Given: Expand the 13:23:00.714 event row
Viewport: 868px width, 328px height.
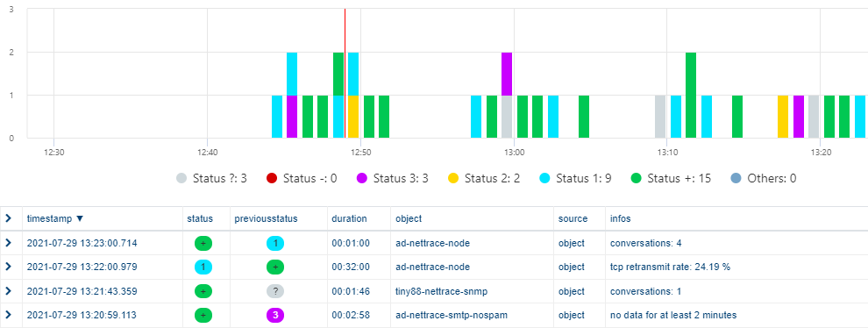Looking at the screenshot, I should point(8,243).
